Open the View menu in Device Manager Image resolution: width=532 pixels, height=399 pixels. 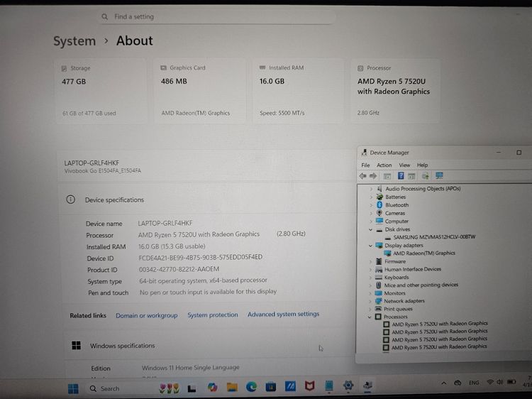404,165
